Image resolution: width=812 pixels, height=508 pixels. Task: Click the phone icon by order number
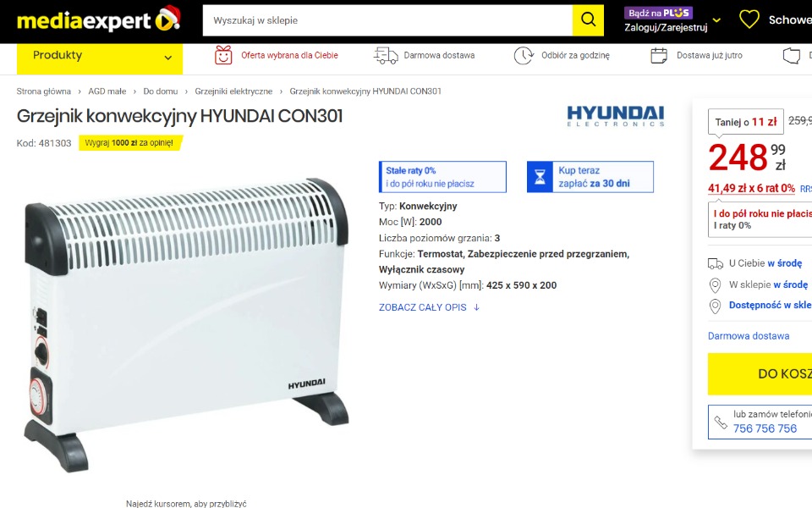pyautogui.click(x=721, y=422)
